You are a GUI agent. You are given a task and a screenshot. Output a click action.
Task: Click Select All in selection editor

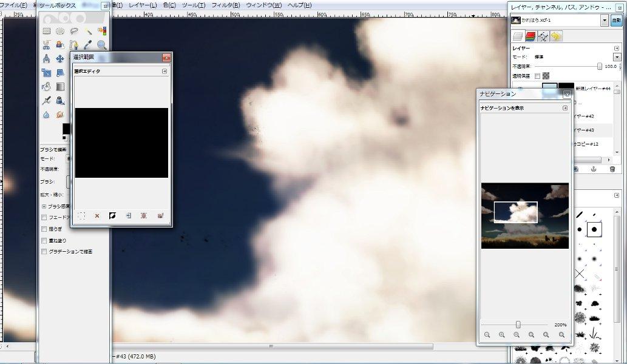point(81,216)
